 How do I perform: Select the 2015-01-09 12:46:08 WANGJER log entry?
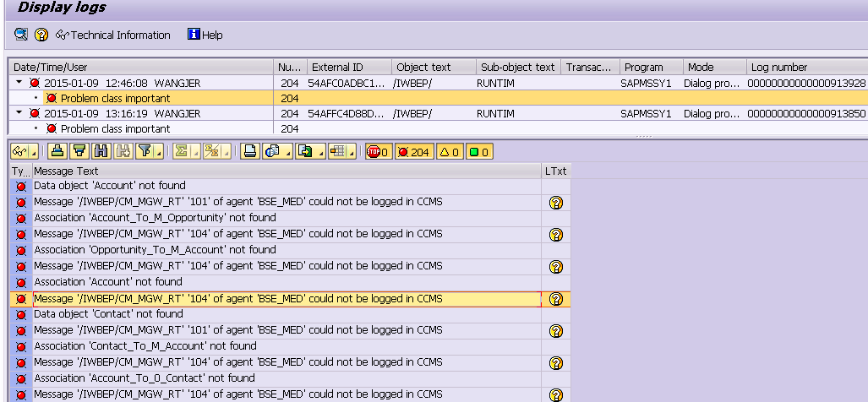[x=122, y=84]
